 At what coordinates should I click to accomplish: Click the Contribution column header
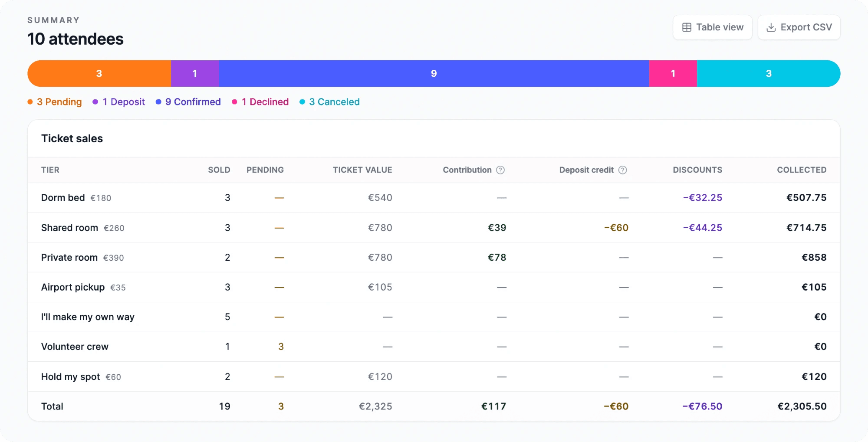click(467, 170)
